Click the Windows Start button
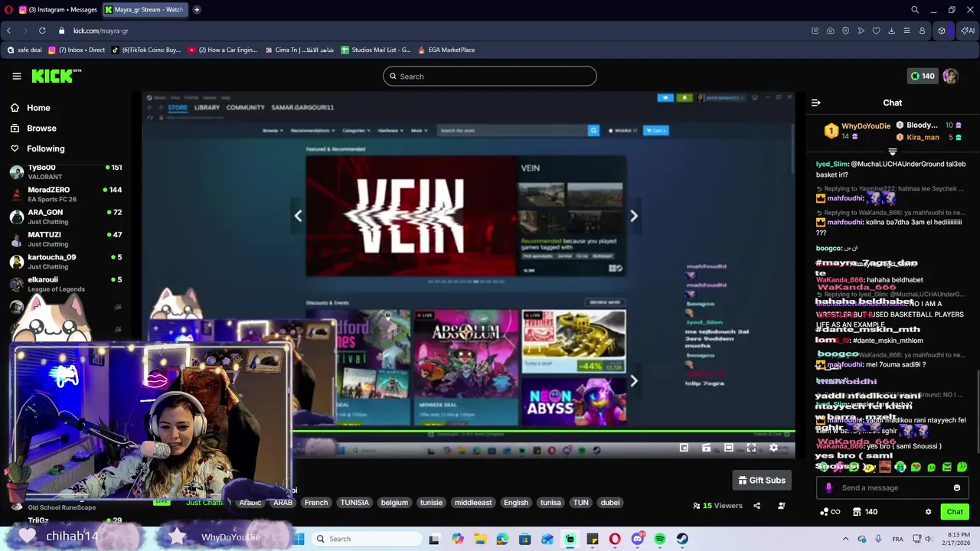 tap(299, 539)
